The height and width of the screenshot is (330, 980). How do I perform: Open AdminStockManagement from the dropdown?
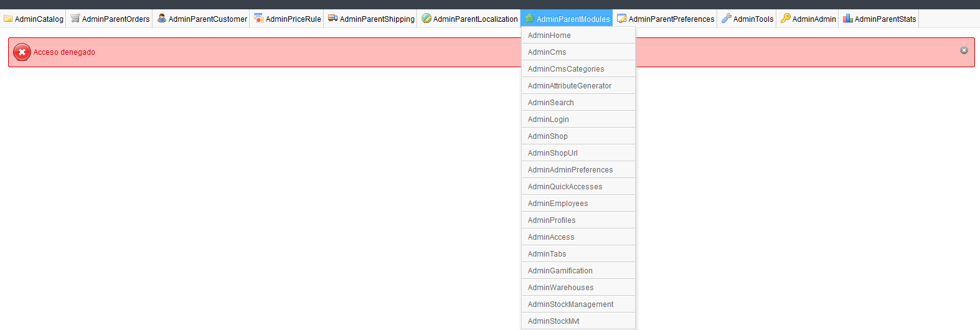578,304
